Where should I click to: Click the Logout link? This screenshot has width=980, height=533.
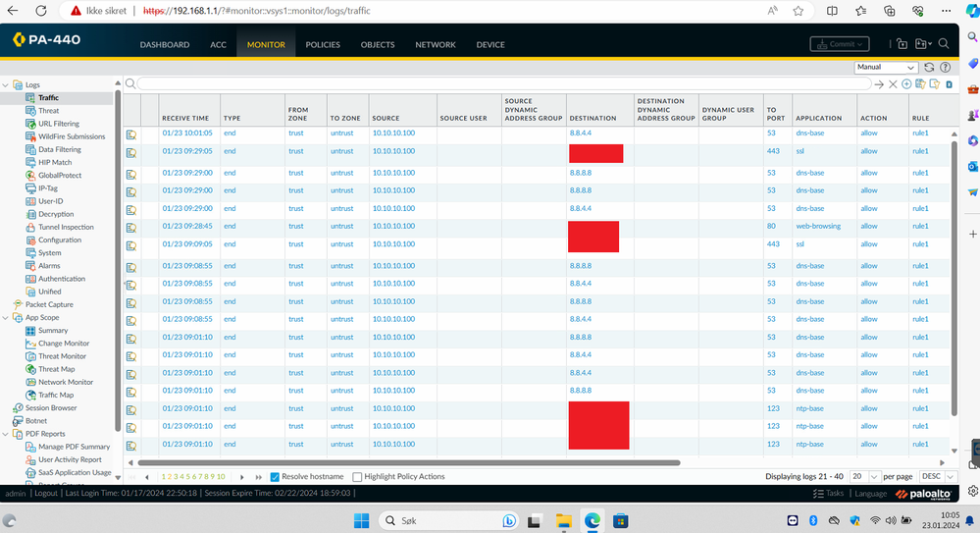(x=45, y=494)
